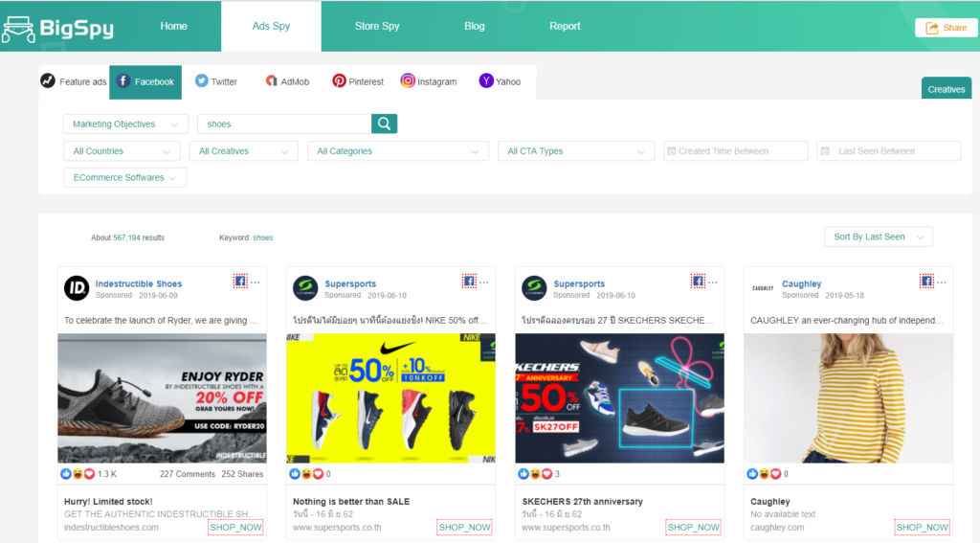Click '227 Comments' on Indestructible Shoes ad
This screenshot has width=980, height=543.
point(187,473)
